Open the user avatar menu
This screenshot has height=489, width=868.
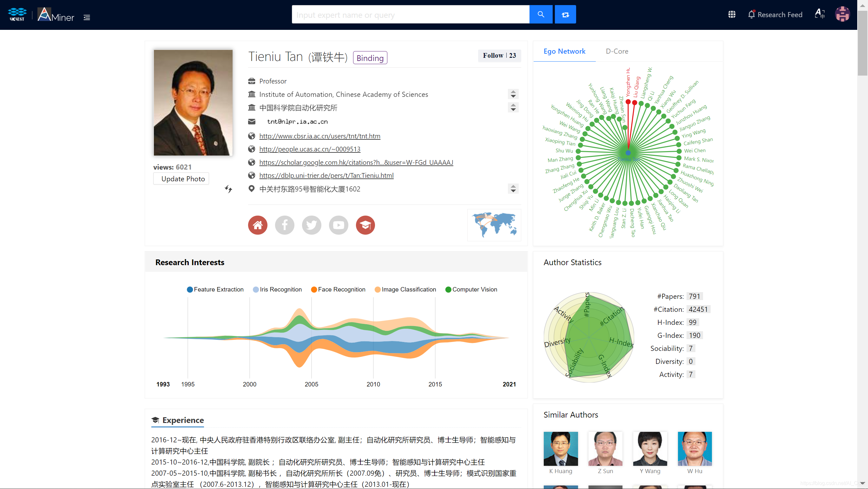coord(842,14)
